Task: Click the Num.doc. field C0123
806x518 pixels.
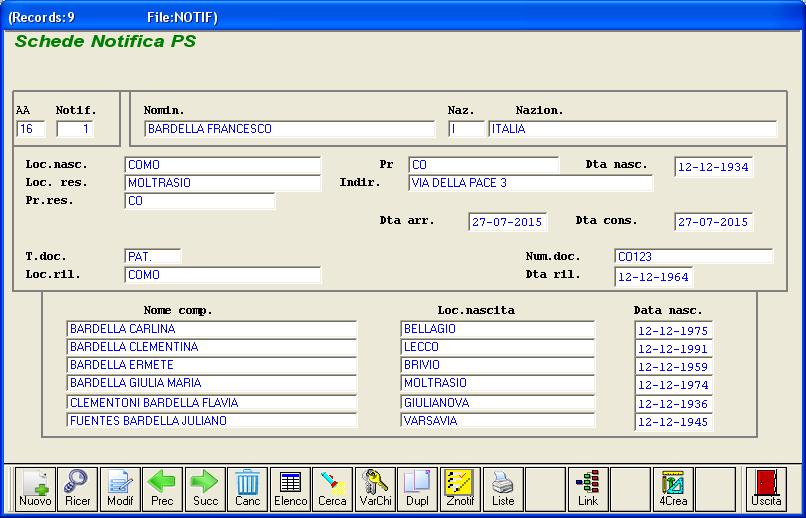Action: [x=693, y=256]
